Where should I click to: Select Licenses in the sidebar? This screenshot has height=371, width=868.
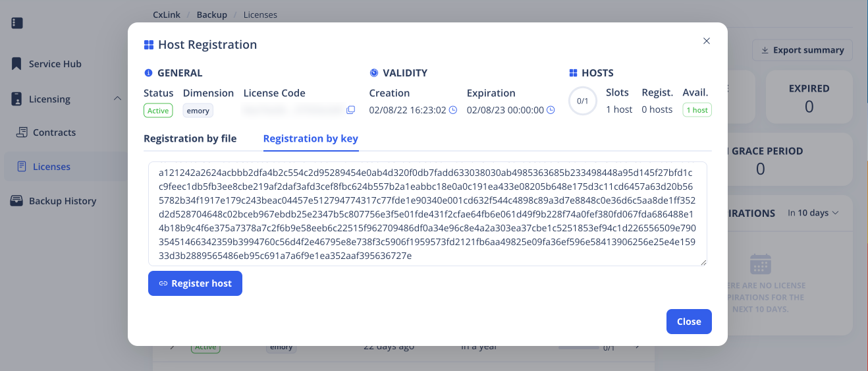[51, 167]
